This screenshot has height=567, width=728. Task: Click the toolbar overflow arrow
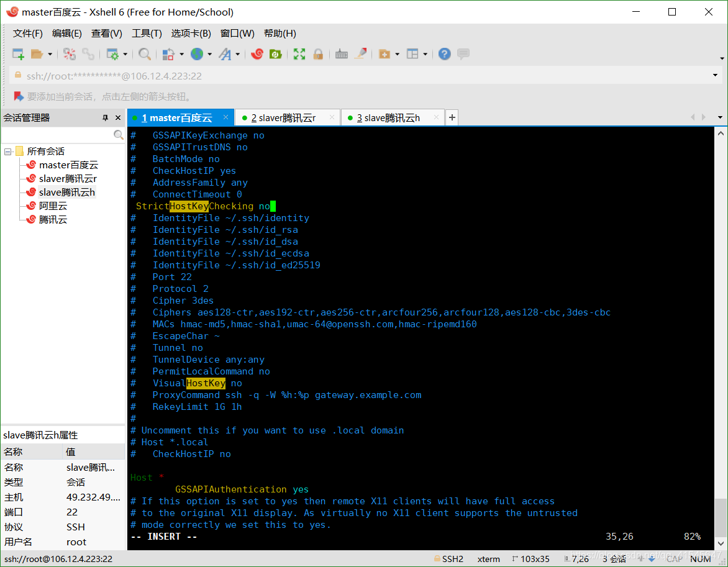point(722,58)
